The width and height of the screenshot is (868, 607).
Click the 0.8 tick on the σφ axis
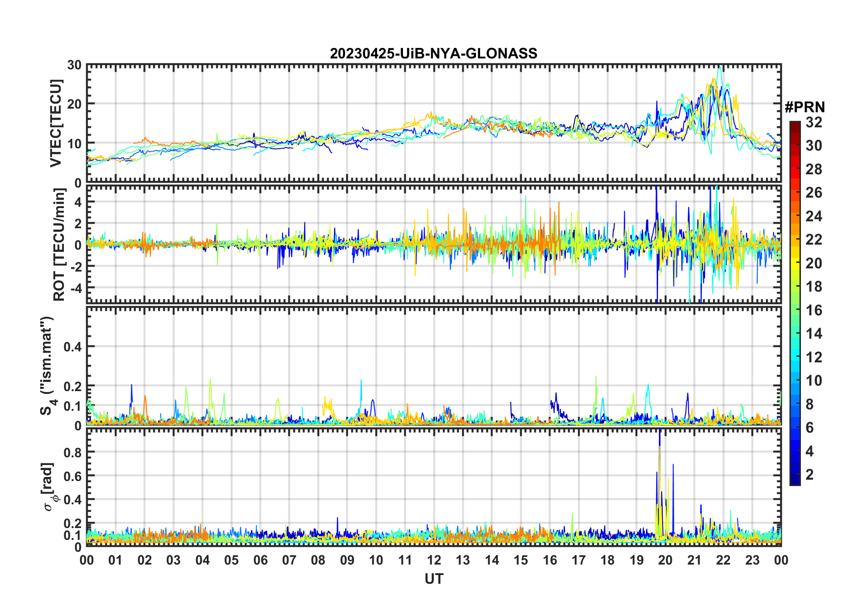click(73, 452)
